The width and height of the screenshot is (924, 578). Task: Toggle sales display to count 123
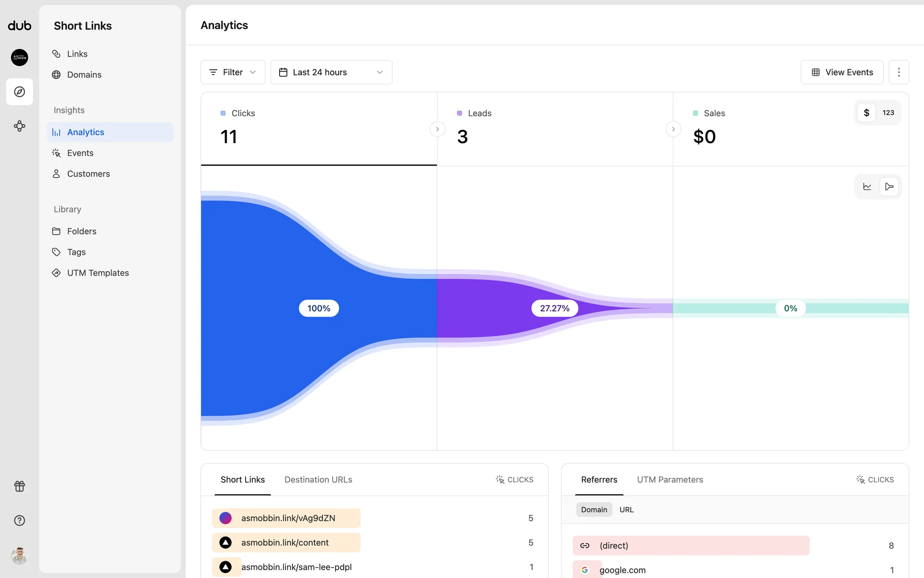click(888, 113)
